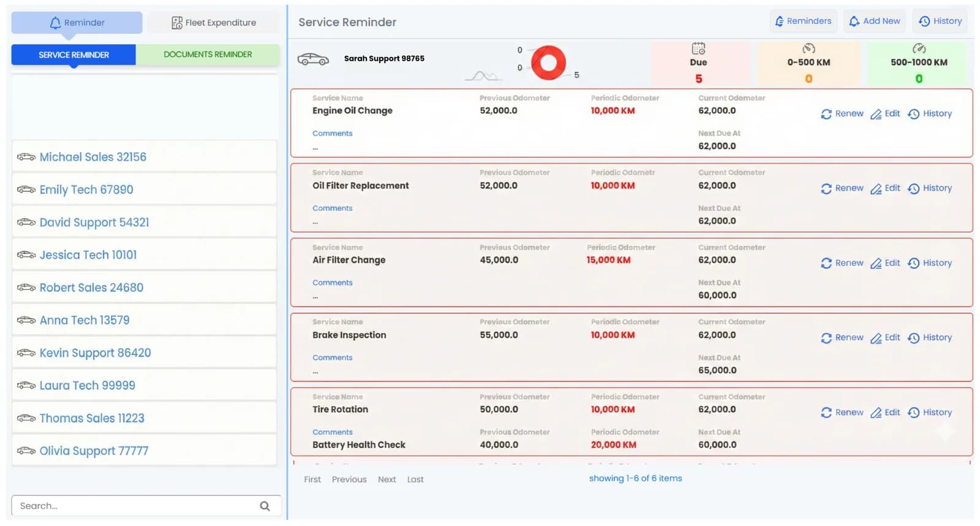Click the Battery Health Check service name
The height and width of the screenshot is (526, 980).
359,444
